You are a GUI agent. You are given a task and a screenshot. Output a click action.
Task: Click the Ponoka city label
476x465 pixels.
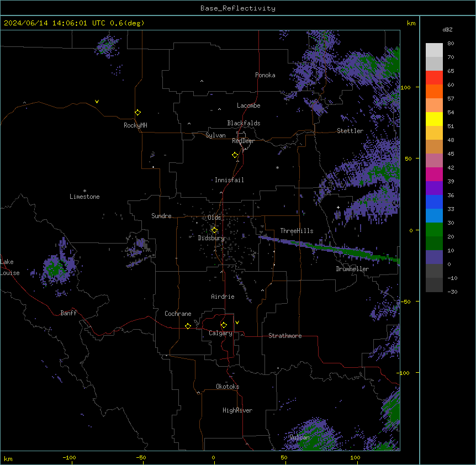(265, 75)
